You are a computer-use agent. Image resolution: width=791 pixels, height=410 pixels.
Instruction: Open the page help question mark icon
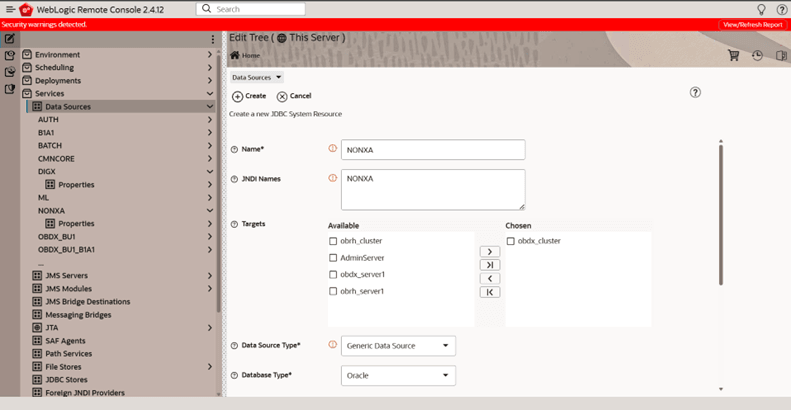click(x=695, y=92)
